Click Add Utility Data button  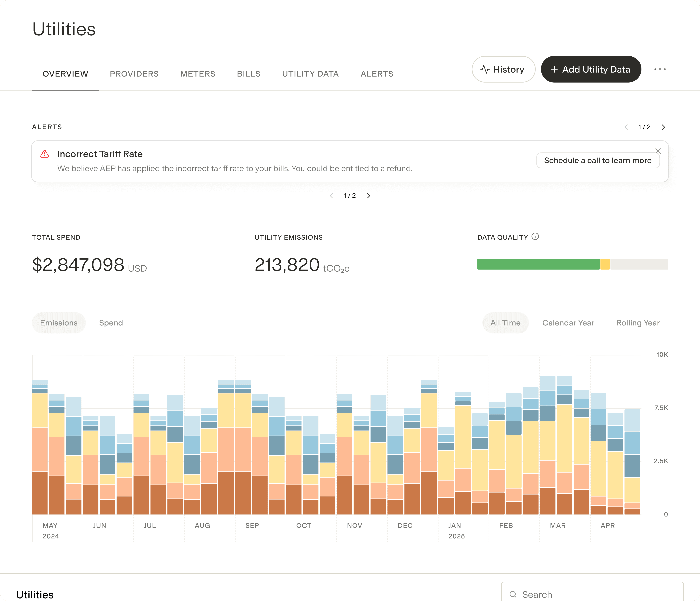point(591,69)
